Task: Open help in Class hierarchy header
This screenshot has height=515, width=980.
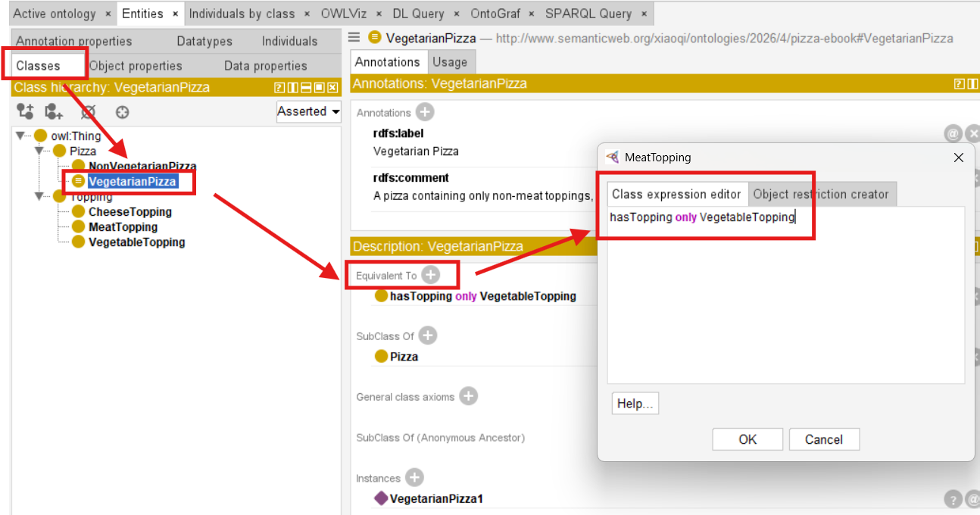Action: [x=280, y=88]
